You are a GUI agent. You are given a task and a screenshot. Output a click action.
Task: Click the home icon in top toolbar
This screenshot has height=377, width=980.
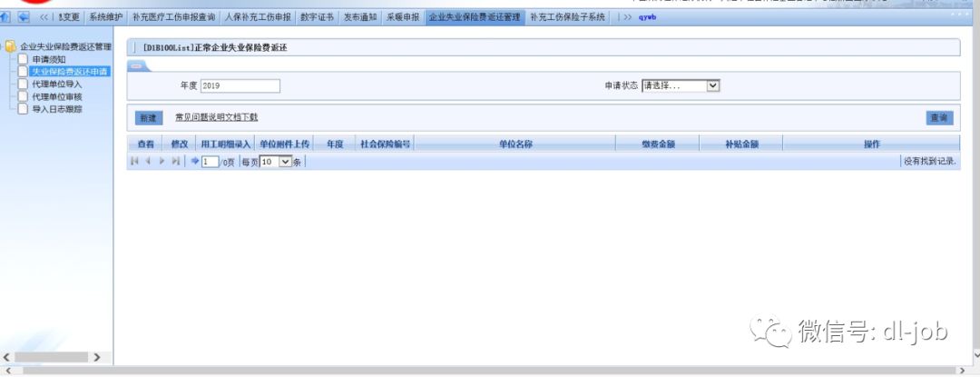coord(5,17)
